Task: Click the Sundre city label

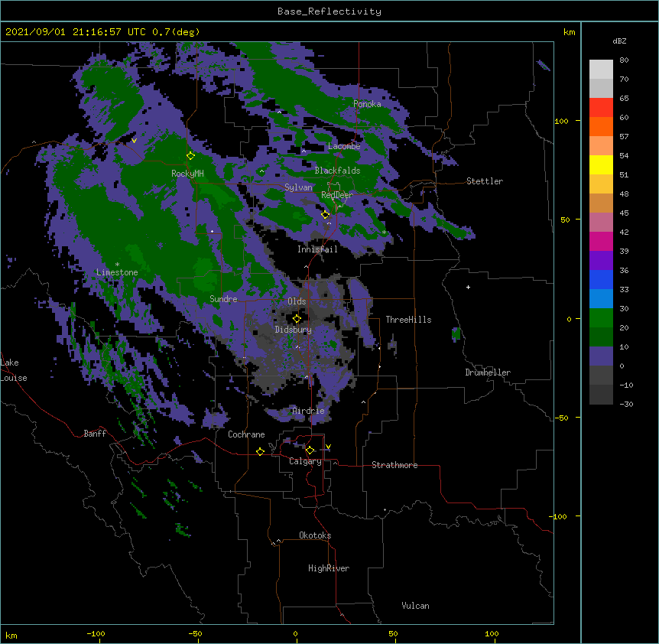Action: coord(223,299)
